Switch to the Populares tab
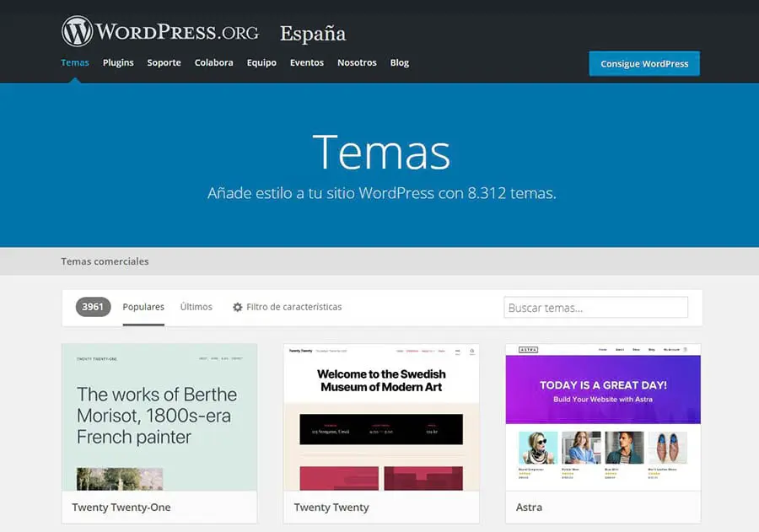The image size is (759, 532). coord(143,307)
